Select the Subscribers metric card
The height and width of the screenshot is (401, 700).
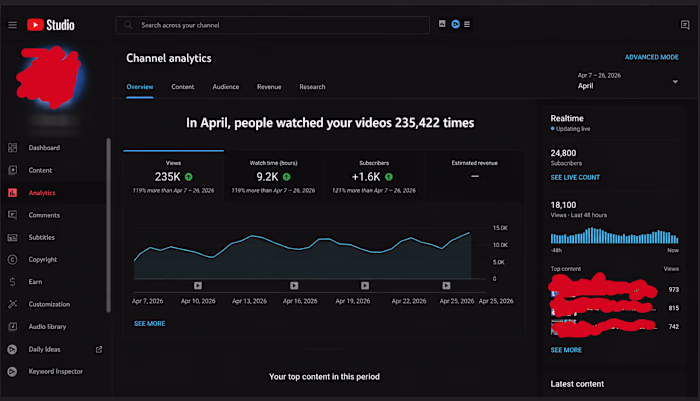tap(374, 176)
